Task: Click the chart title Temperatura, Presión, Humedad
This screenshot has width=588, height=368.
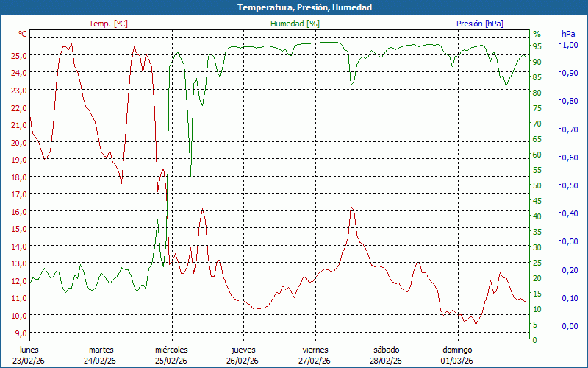Action: (x=294, y=7)
